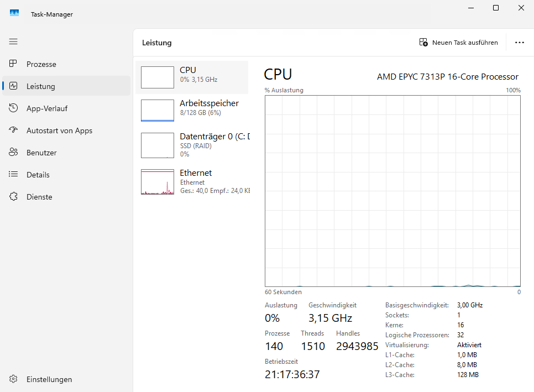Open the Prozesse section icon
Image resolution: width=534 pixels, height=392 pixels.
coord(13,64)
